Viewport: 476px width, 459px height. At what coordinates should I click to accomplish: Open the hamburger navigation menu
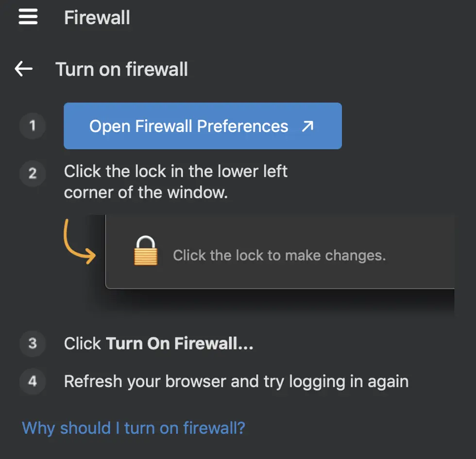coord(28,17)
